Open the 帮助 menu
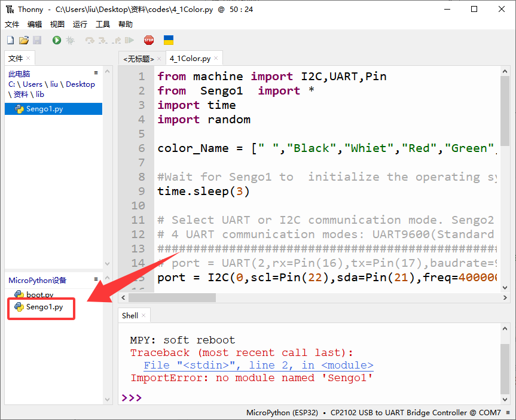Screen dimensions: 516x420 pos(126,24)
